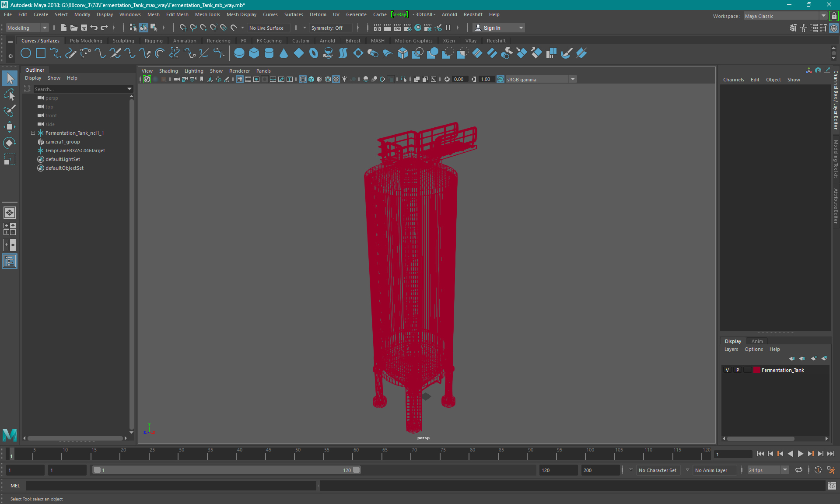
Task: Switch to single perspective view layout
Action: click(10, 213)
